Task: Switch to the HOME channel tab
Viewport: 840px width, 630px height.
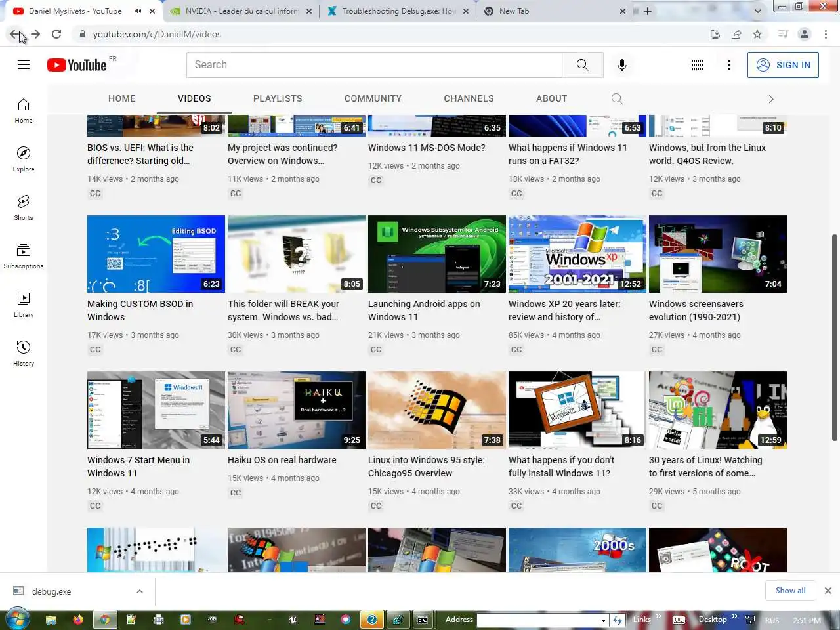Action: click(x=122, y=98)
